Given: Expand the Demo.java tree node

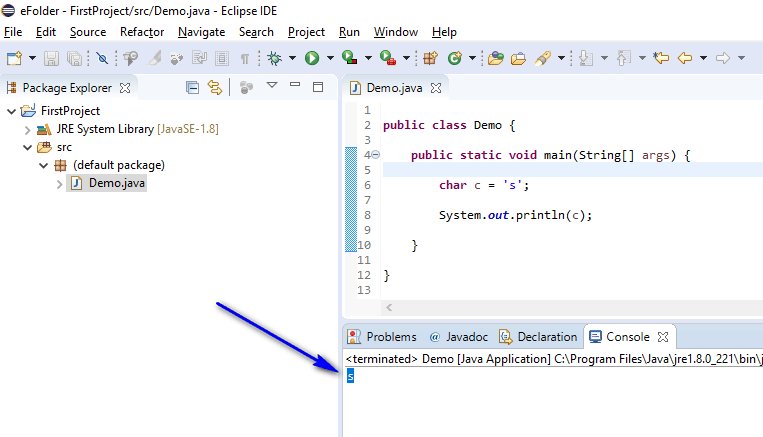Looking at the screenshot, I should pos(59,184).
